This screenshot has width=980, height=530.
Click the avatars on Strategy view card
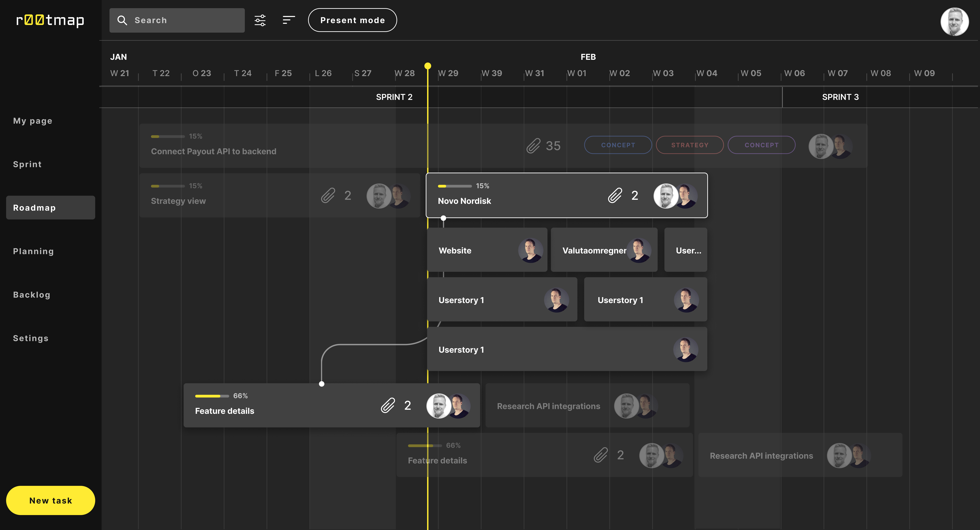tap(388, 196)
